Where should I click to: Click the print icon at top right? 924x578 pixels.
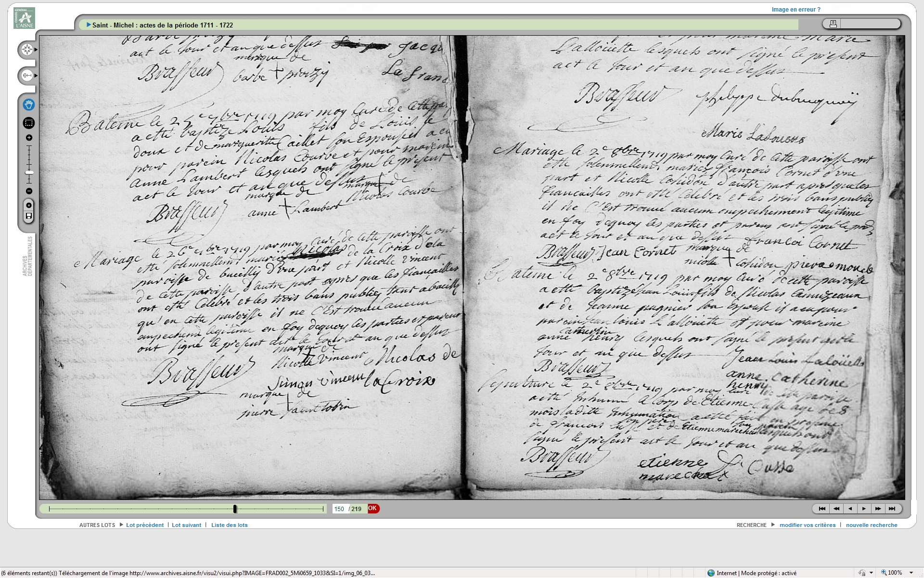coord(834,24)
